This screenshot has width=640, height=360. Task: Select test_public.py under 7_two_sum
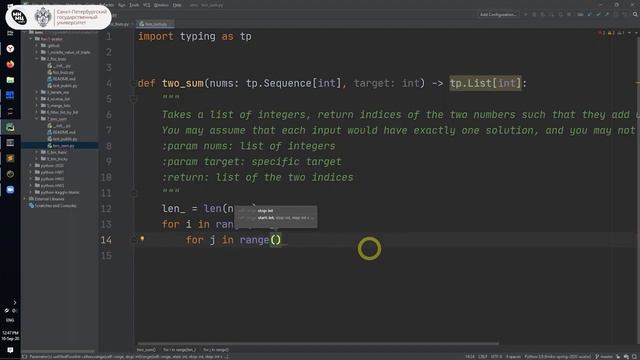point(64,139)
